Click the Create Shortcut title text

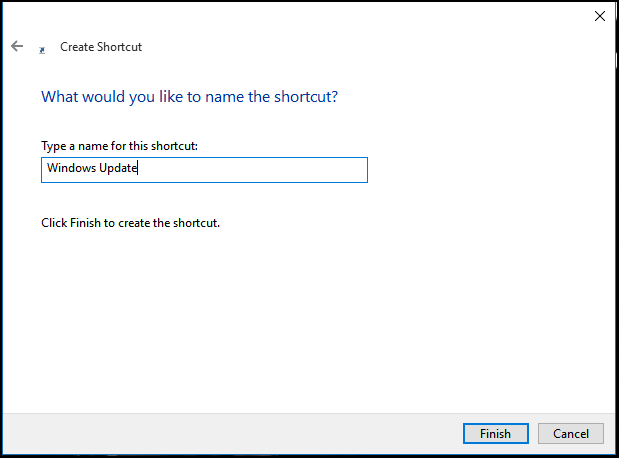[x=101, y=47]
